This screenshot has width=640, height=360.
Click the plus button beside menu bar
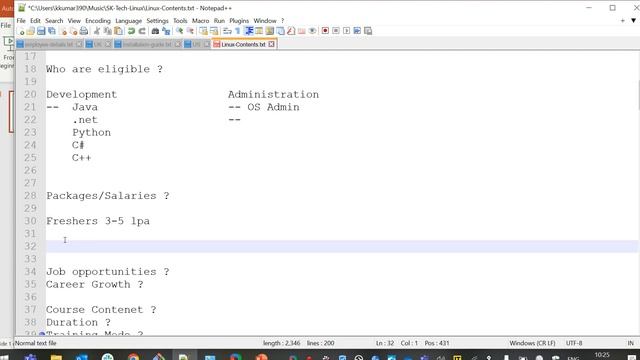[x=622, y=20]
